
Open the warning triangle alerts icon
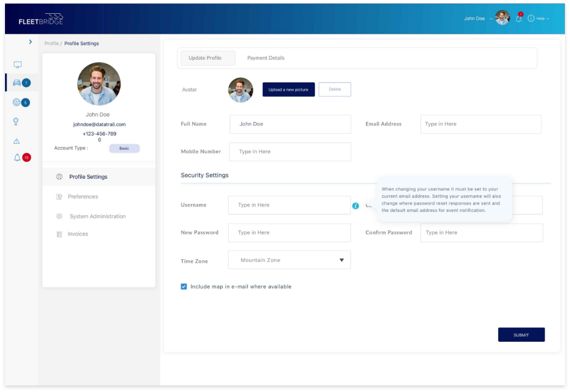[17, 142]
